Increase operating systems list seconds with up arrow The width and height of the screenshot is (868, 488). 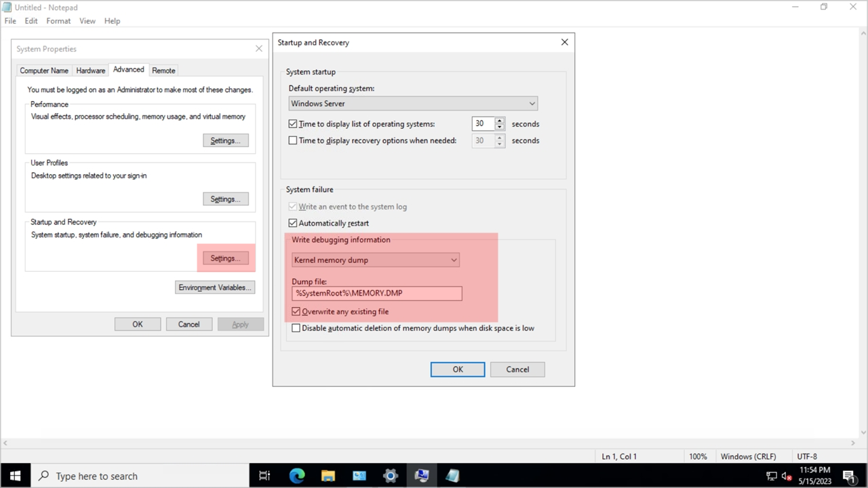[500, 121]
